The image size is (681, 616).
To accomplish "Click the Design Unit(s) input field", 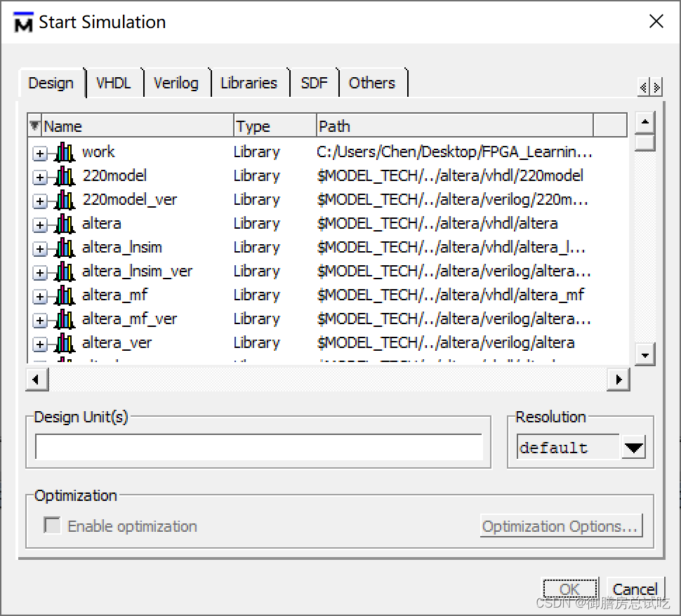I will (x=259, y=447).
